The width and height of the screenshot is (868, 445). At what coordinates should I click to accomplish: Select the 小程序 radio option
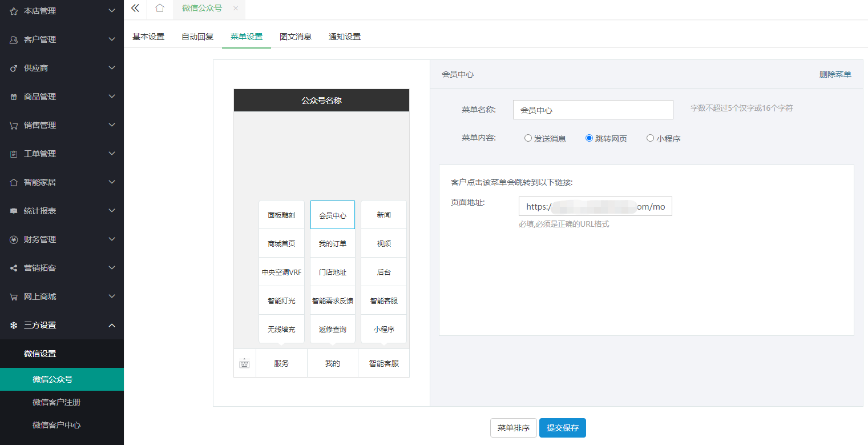pos(650,138)
